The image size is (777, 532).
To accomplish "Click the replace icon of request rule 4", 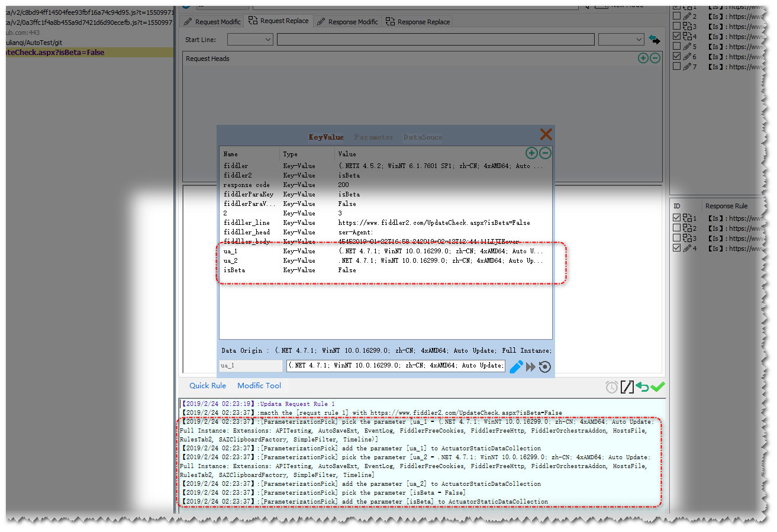I will click(x=687, y=37).
